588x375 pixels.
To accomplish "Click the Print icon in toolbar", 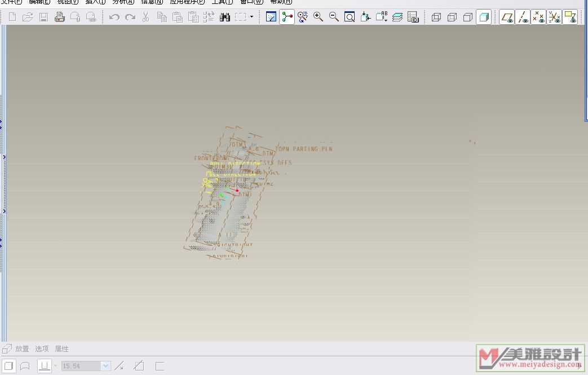I will point(59,17).
